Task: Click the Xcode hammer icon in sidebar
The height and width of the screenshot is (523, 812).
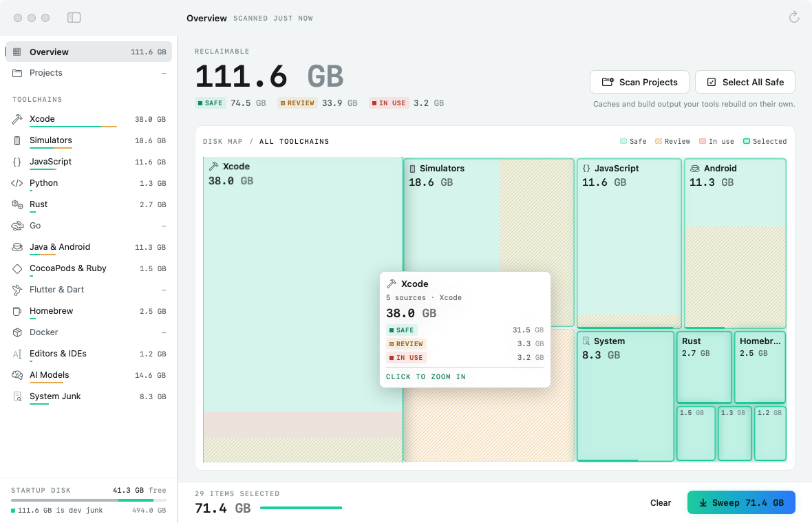Action: pos(17,119)
